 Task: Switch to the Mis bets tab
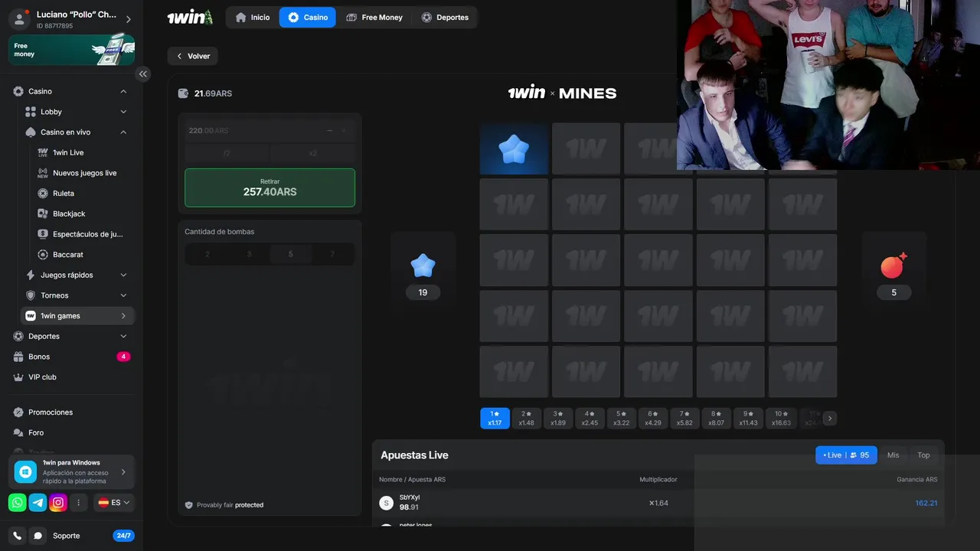coord(893,455)
